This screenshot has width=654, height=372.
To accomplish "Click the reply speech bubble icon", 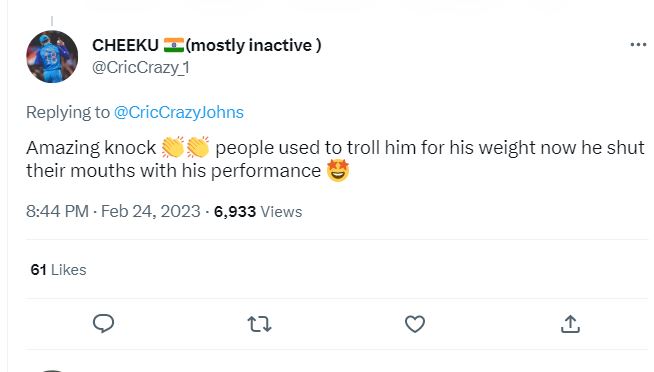I will pos(103,324).
